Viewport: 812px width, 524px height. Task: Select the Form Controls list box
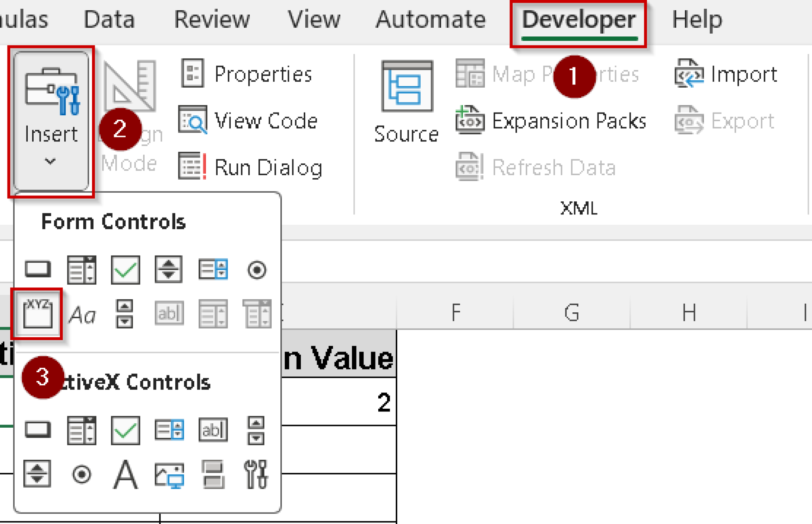pyautogui.click(x=213, y=270)
